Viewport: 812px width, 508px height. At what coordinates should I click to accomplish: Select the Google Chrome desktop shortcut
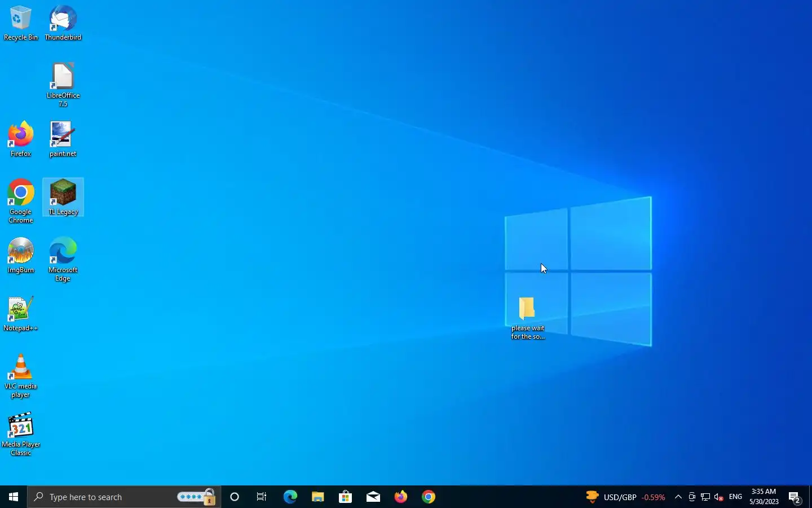click(x=21, y=202)
